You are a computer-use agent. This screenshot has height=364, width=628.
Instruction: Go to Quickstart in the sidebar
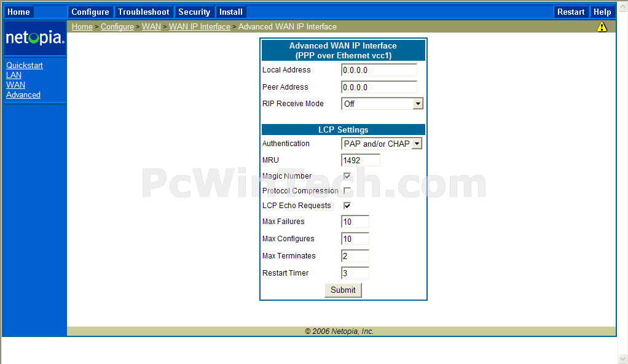[x=25, y=65]
